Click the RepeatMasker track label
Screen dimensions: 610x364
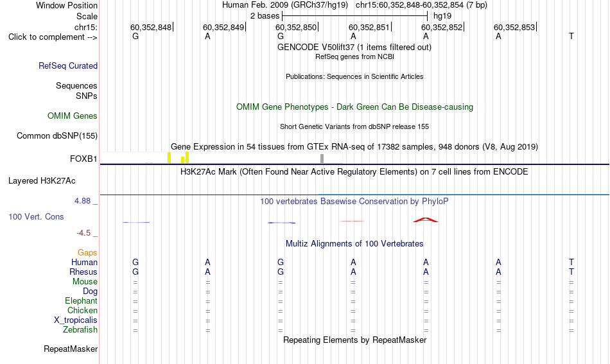[x=71, y=349]
